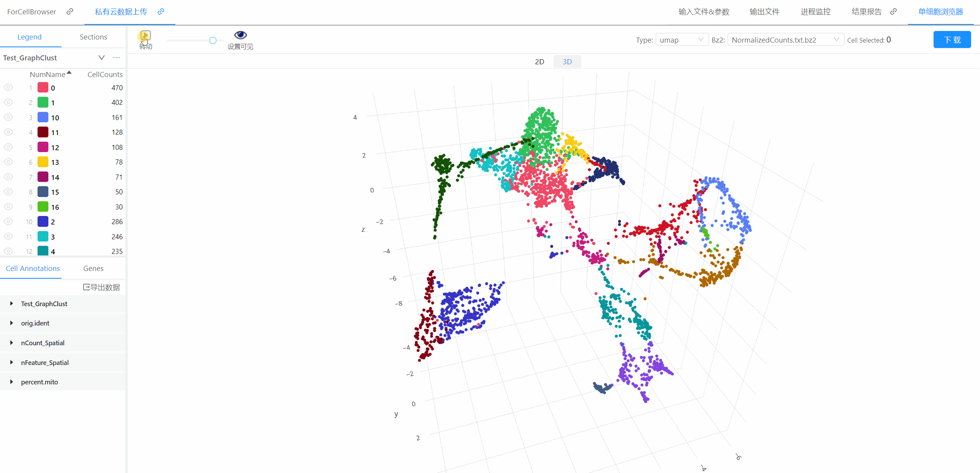Click cluster 3 teal color swatch
The image size is (980, 473).
[43, 236]
